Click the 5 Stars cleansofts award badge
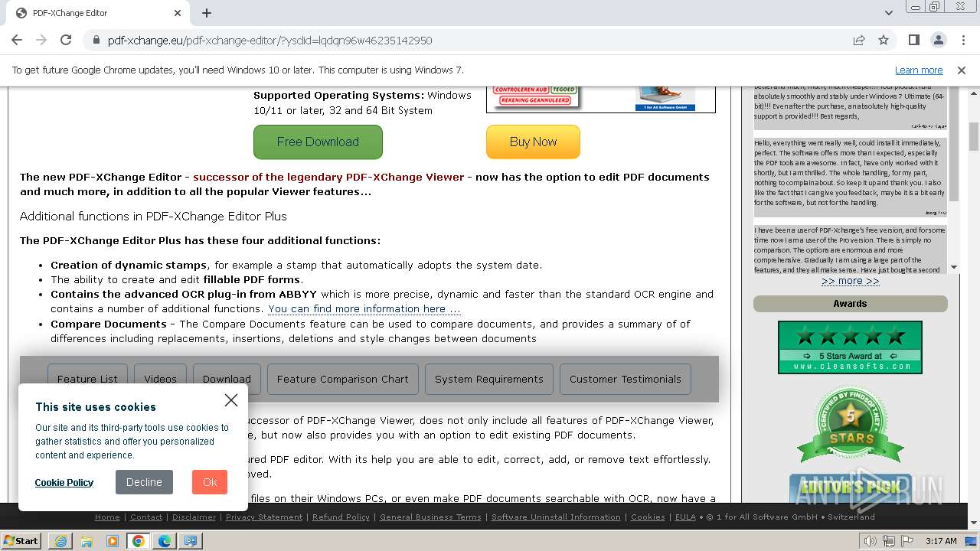This screenshot has height=551, width=980. (850, 347)
